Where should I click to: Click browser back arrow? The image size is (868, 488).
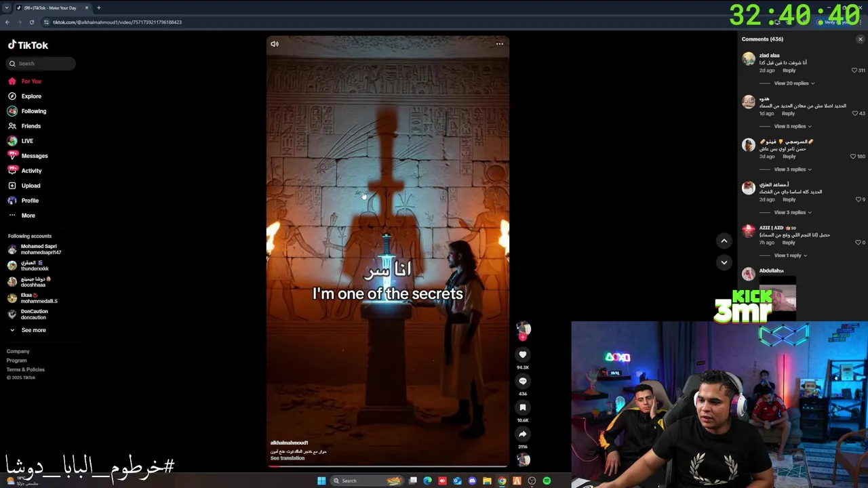tap(7, 22)
